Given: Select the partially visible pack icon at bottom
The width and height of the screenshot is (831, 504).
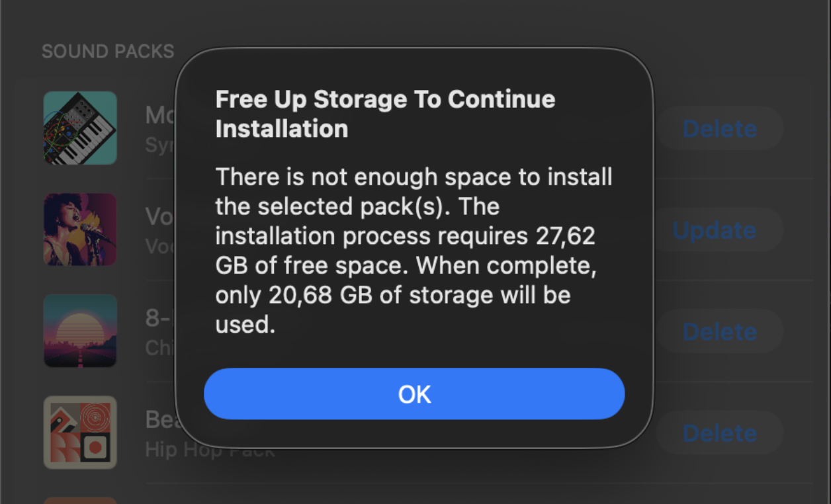Looking at the screenshot, I should click(80, 500).
